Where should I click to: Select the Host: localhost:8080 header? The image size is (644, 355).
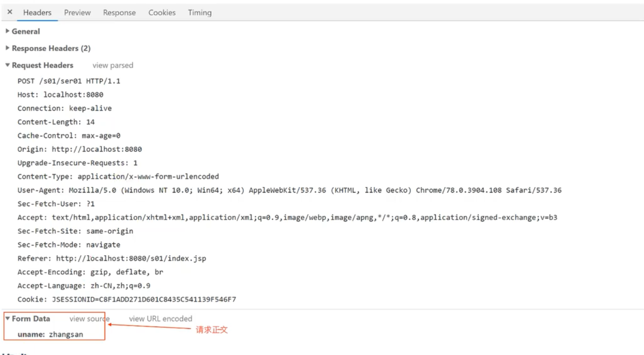61,95
